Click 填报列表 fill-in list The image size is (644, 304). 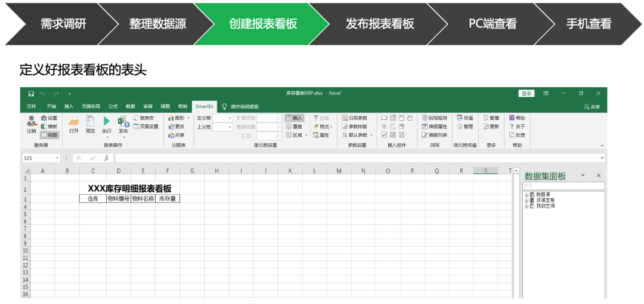tap(435, 135)
